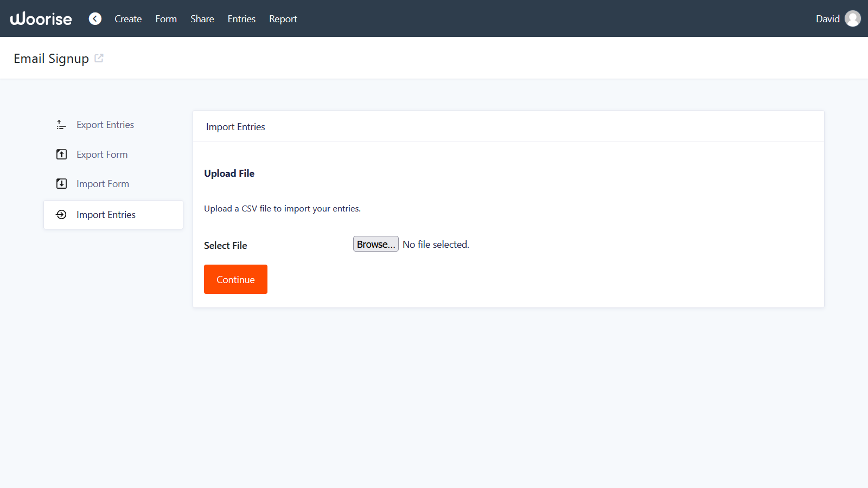This screenshot has width=868, height=488.
Task: Click the Email Signup title
Action: [x=52, y=58]
